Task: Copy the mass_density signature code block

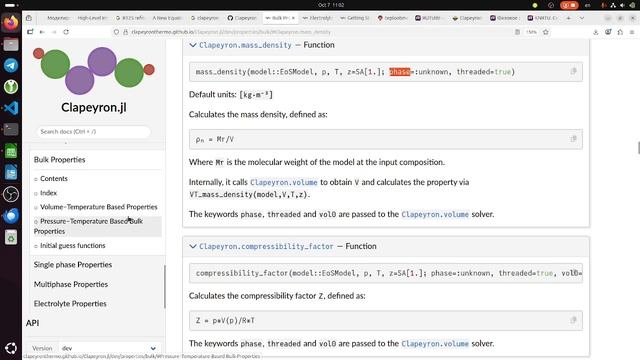Action: pyautogui.click(x=573, y=71)
